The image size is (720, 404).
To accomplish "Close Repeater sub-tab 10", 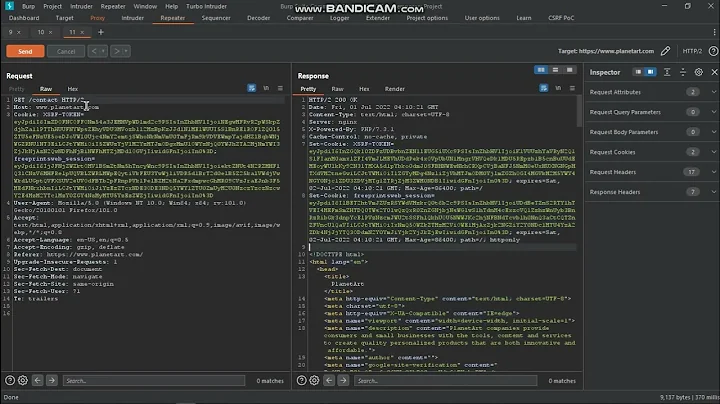I will [x=51, y=32].
